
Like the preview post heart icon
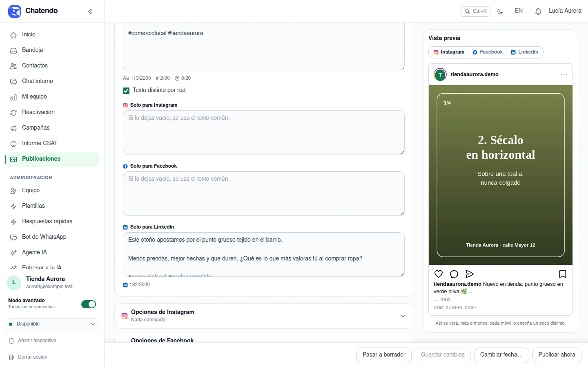tap(439, 274)
